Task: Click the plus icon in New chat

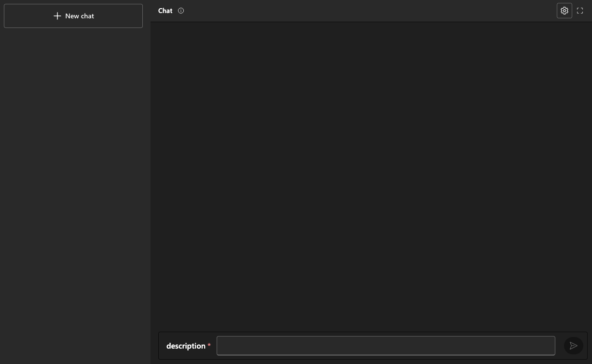Action: pos(57,16)
